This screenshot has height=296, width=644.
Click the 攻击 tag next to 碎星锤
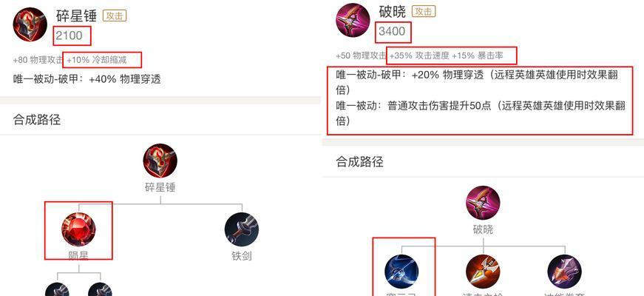point(115,16)
